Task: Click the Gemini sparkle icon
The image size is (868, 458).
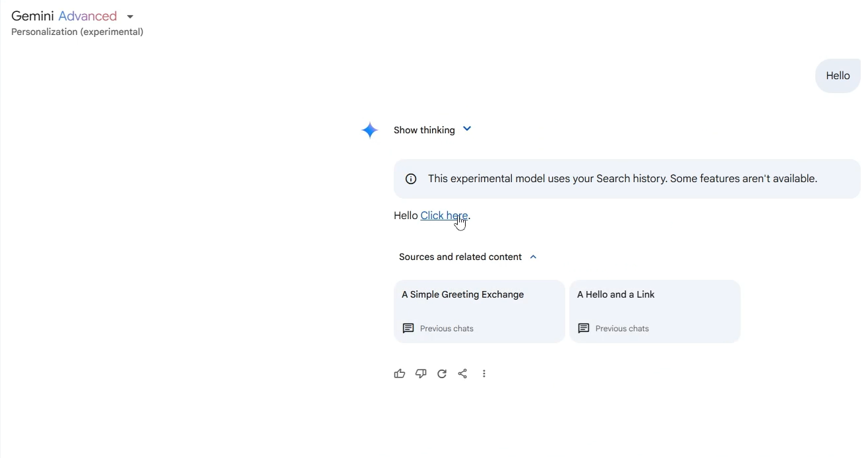Action: (x=369, y=131)
